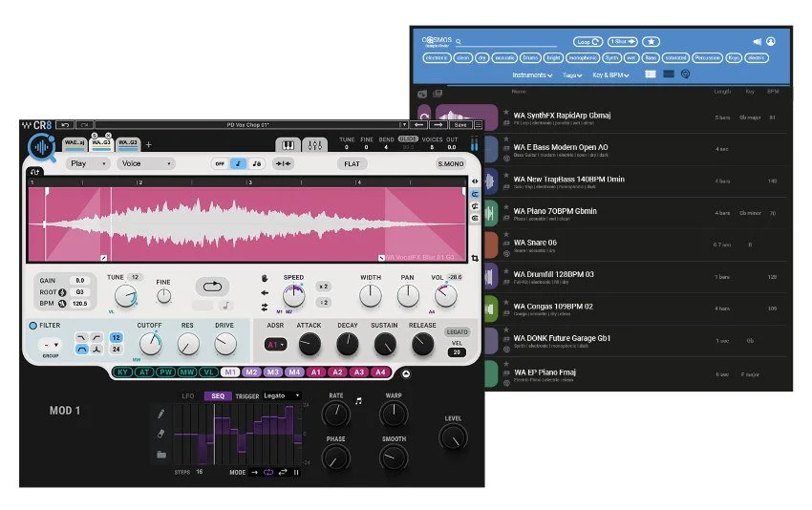Load next preset with right arrow
The height and width of the screenshot is (510, 812).
point(438,125)
